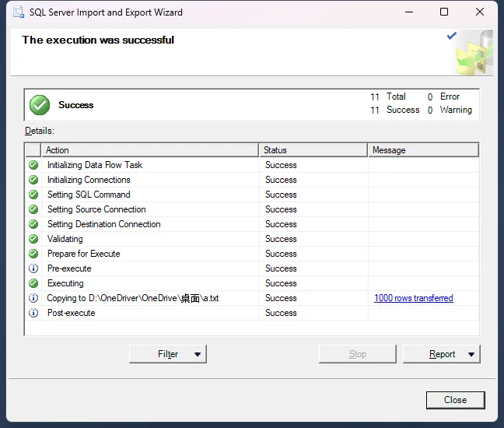Open the 1000 rows transferred link
This screenshot has height=428, width=504.
tap(413, 298)
